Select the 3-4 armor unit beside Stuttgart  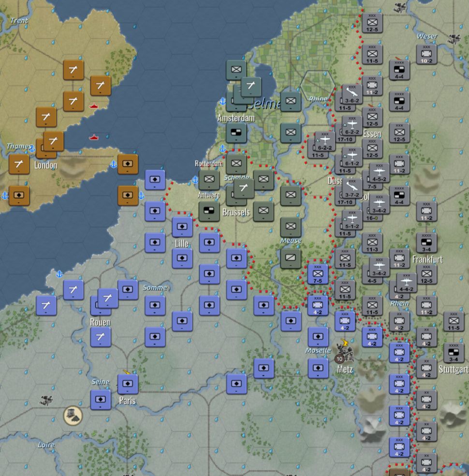coord(454,353)
